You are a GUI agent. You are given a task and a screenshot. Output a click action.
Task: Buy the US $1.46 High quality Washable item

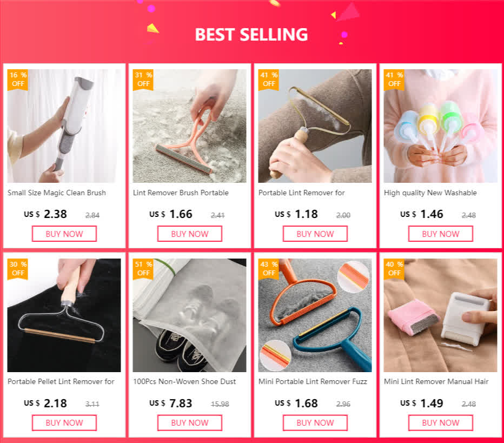pos(440,234)
